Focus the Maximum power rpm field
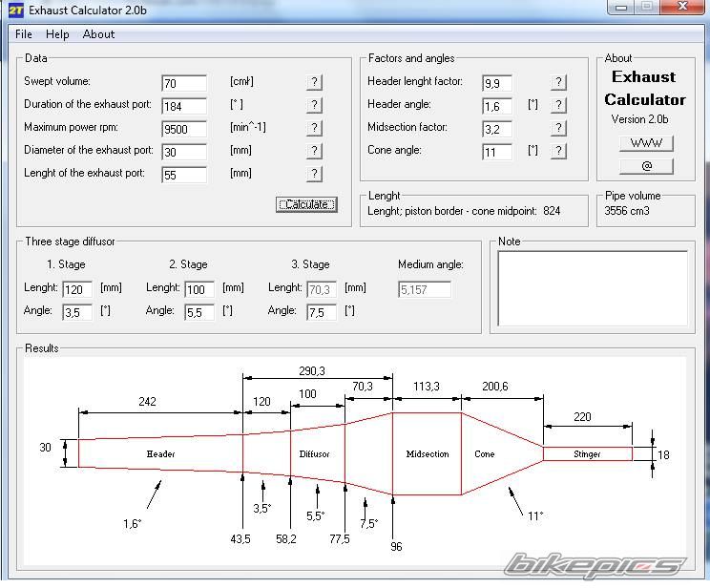Viewport: 710px width, 588px height. 184,129
